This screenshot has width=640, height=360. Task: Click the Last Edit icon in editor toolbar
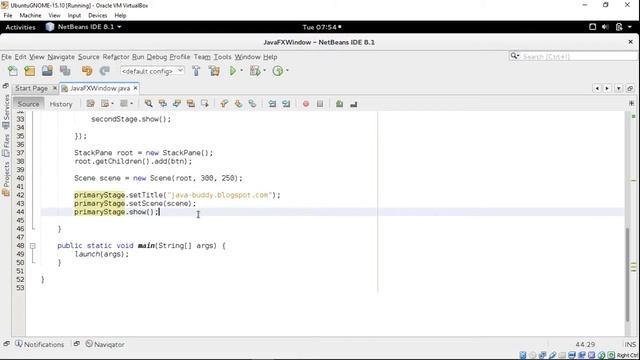(x=91, y=104)
